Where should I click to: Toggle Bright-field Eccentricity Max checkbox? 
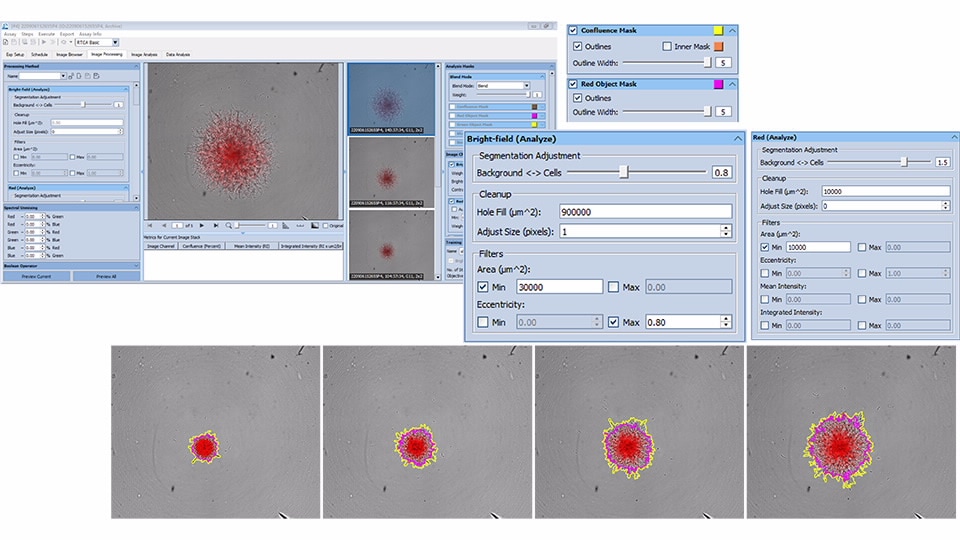click(x=613, y=322)
